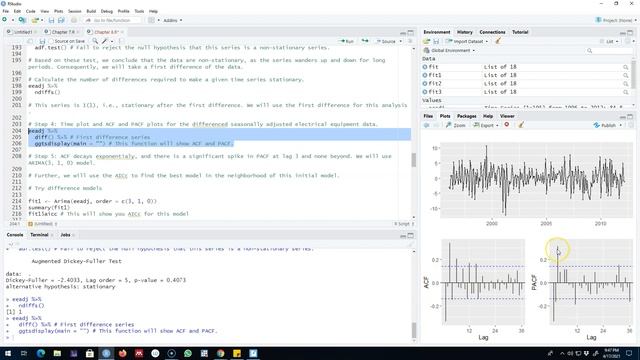This screenshot has height=360, width=640.
Task: Open the Session menu
Action: (74, 11)
